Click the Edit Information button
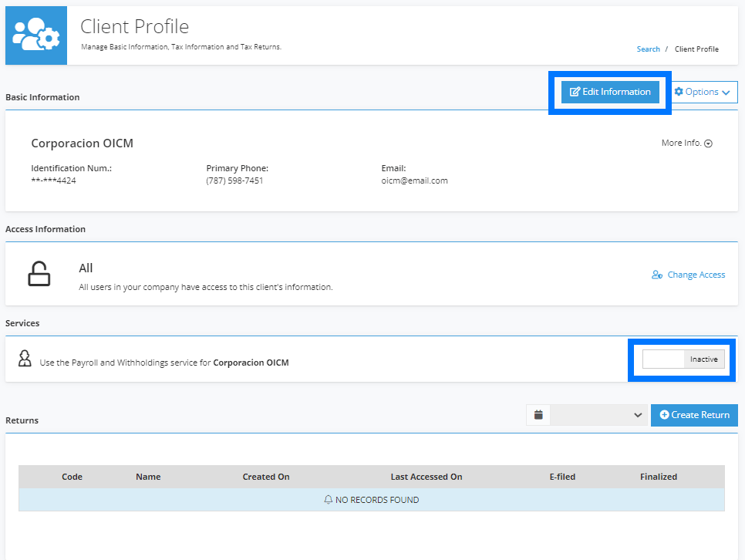 click(x=610, y=92)
